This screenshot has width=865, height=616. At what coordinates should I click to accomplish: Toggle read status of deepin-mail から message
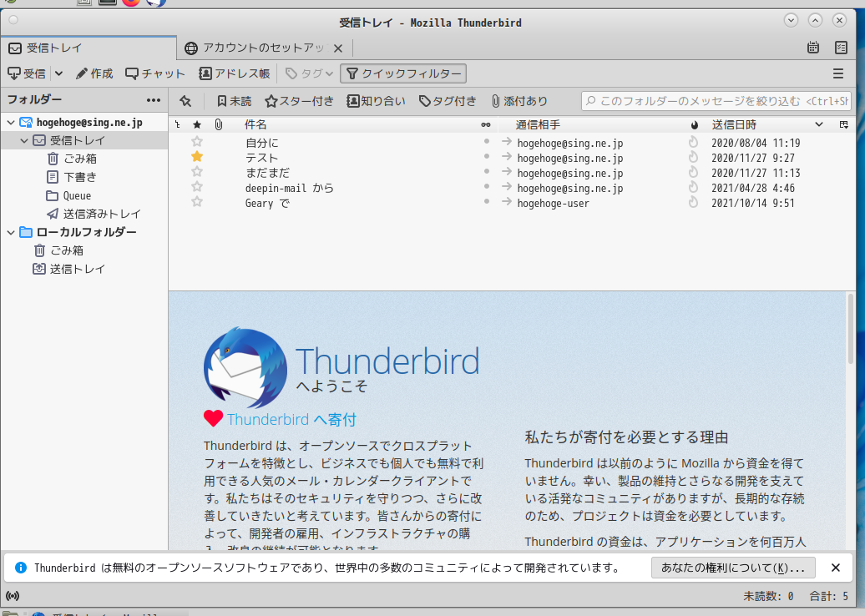coord(486,186)
